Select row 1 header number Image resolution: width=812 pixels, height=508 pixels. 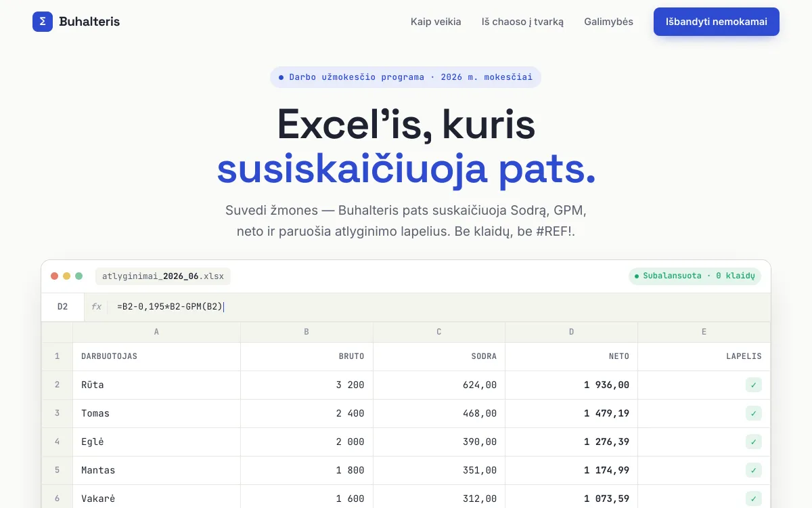(x=58, y=356)
